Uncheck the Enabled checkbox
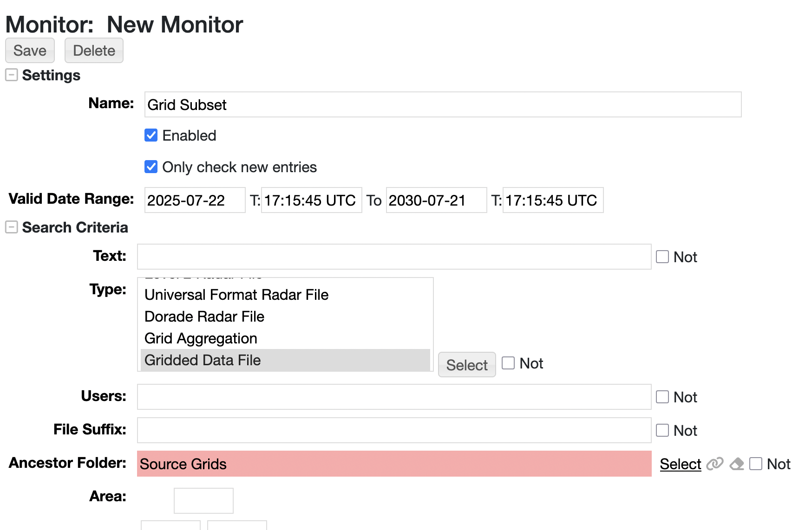 (x=151, y=135)
